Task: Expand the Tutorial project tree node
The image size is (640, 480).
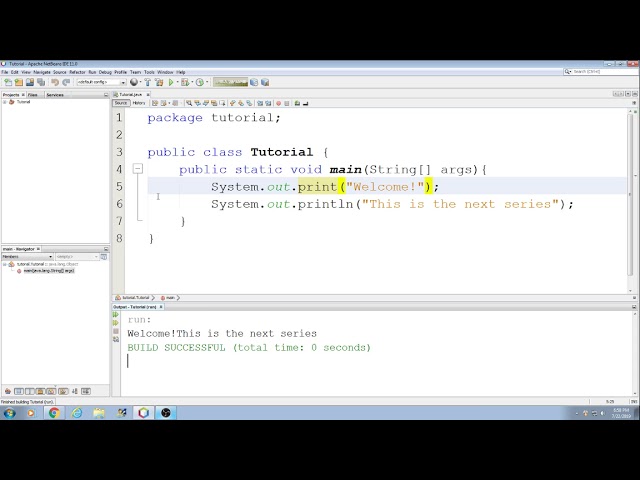Action: (x=4, y=102)
